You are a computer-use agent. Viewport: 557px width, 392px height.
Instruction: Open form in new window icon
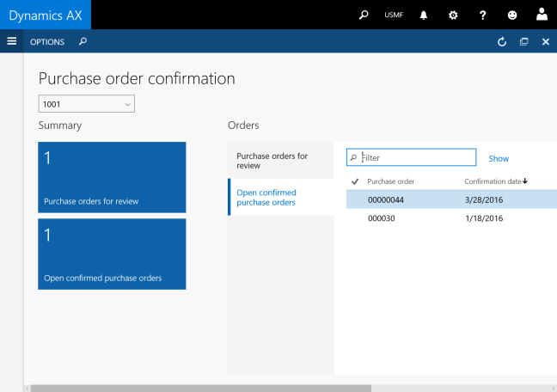[523, 41]
